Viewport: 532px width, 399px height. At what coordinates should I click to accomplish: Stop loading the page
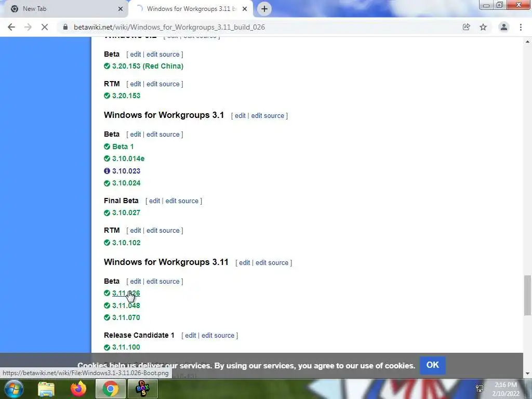point(45,27)
